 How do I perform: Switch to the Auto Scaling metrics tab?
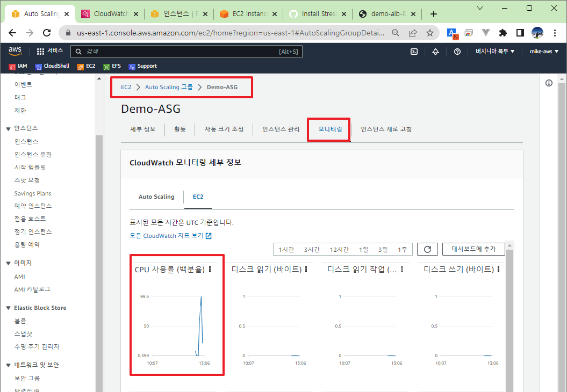coord(156,197)
